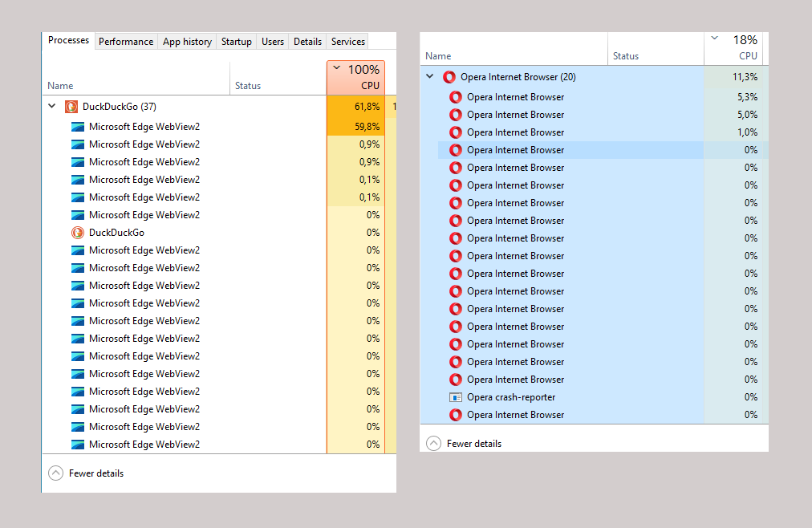The width and height of the screenshot is (812, 528).
Task: Click the Opera icon in the 5,0% row
Action: click(456, 115)
